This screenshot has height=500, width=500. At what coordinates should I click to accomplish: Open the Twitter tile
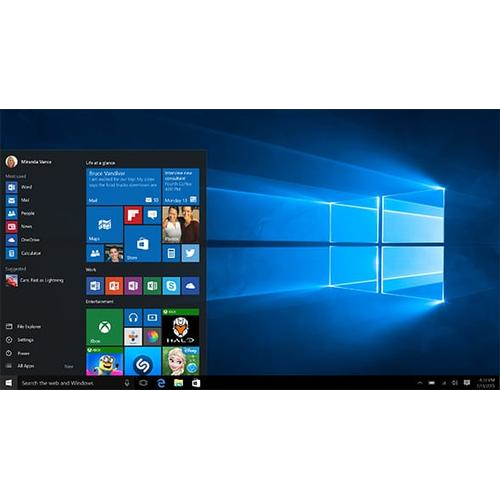click(190, 253)
